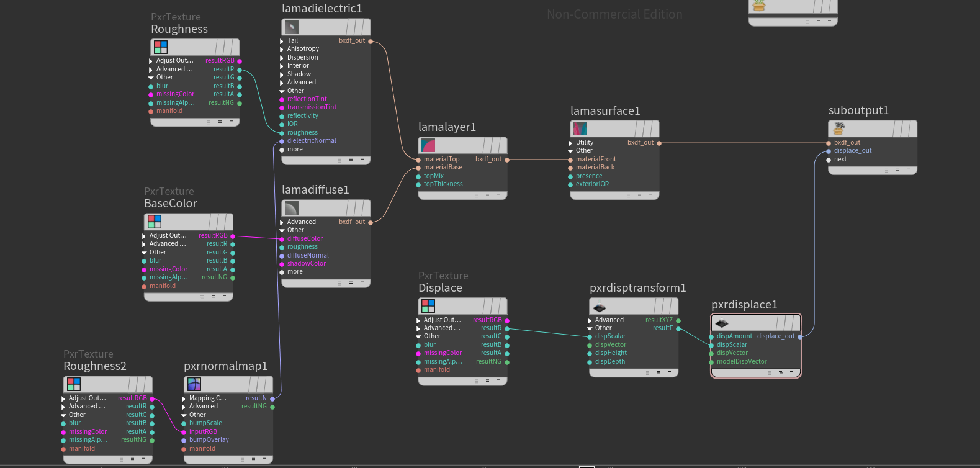Toggle rightmost header flag on pxrdisplace1 node
Screen dimensions: 980x468
796,322
